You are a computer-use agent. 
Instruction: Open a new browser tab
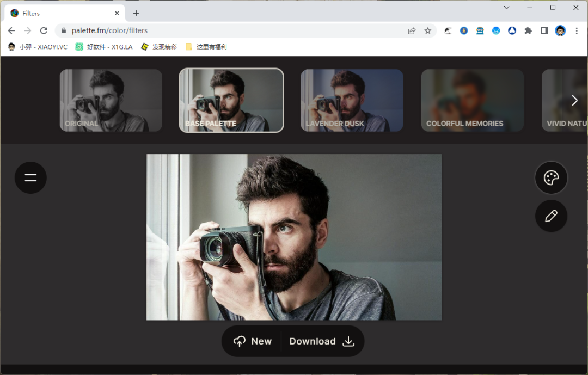tap(136, 13)
